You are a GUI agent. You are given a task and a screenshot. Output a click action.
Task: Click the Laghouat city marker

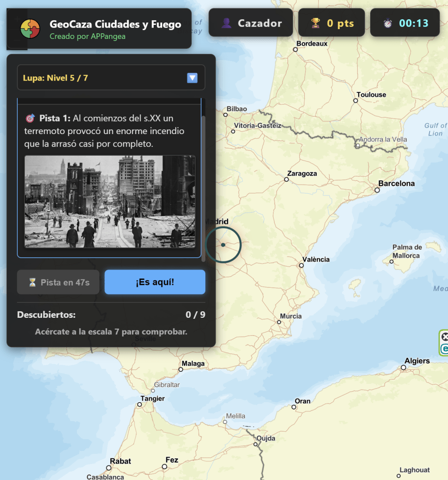tap(398, 476)
